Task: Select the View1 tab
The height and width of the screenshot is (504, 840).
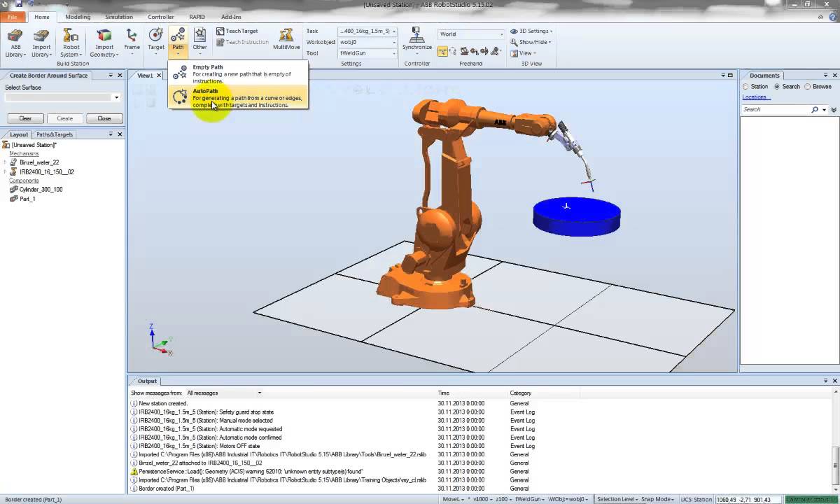Action: (x=145, y=76)
